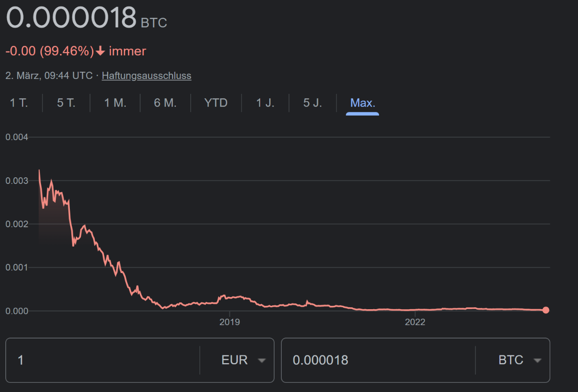
Task: Select the YTD tab
Action: 216,103
